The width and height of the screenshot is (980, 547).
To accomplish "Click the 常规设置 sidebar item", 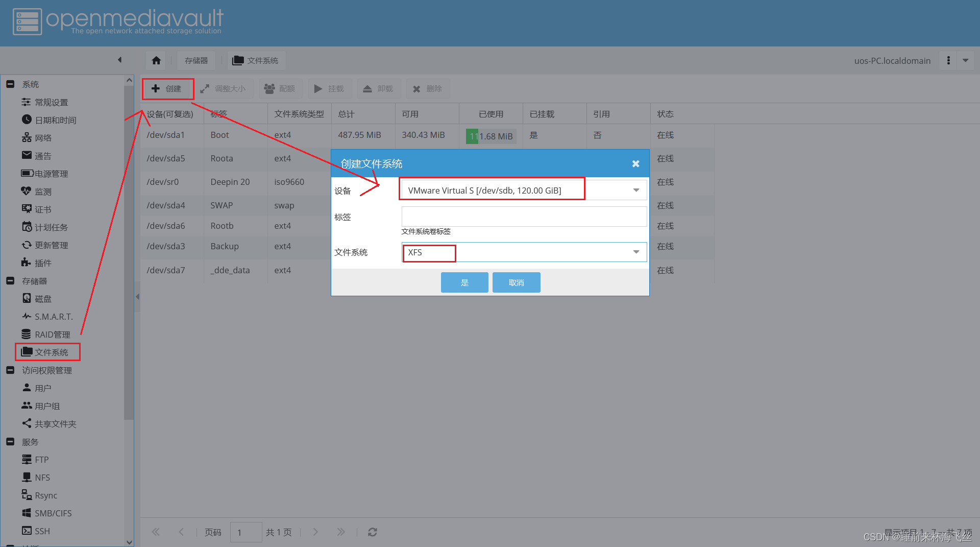I will 51,102.
